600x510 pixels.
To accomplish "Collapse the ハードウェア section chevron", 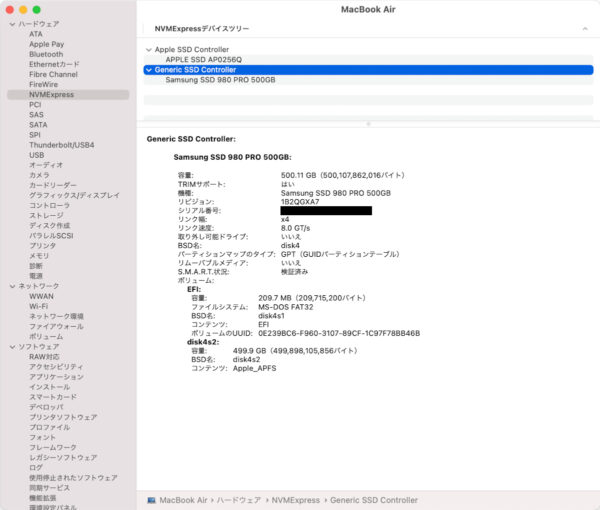I will tap(13, 24).
